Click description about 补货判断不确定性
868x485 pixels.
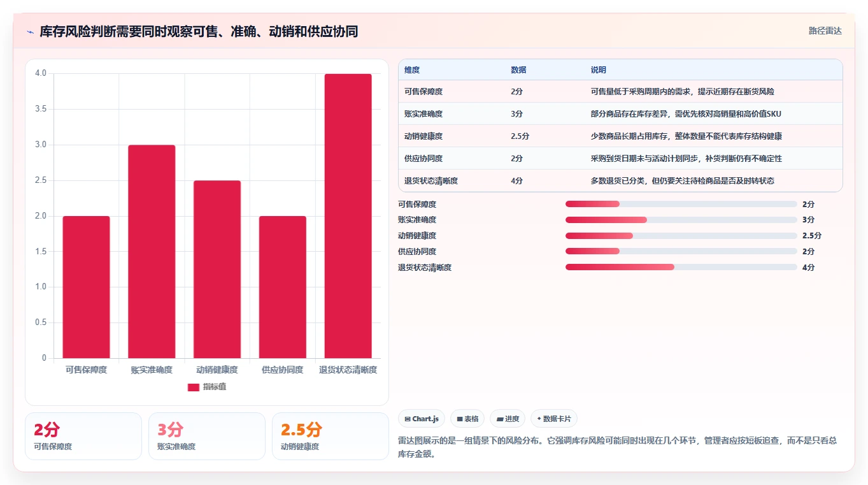[x=687, y=159]
